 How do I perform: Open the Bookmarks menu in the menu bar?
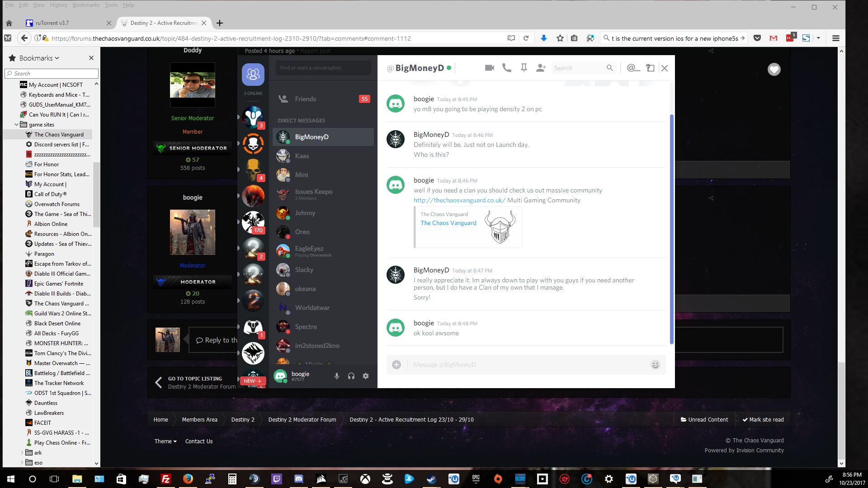pos(86,5)
